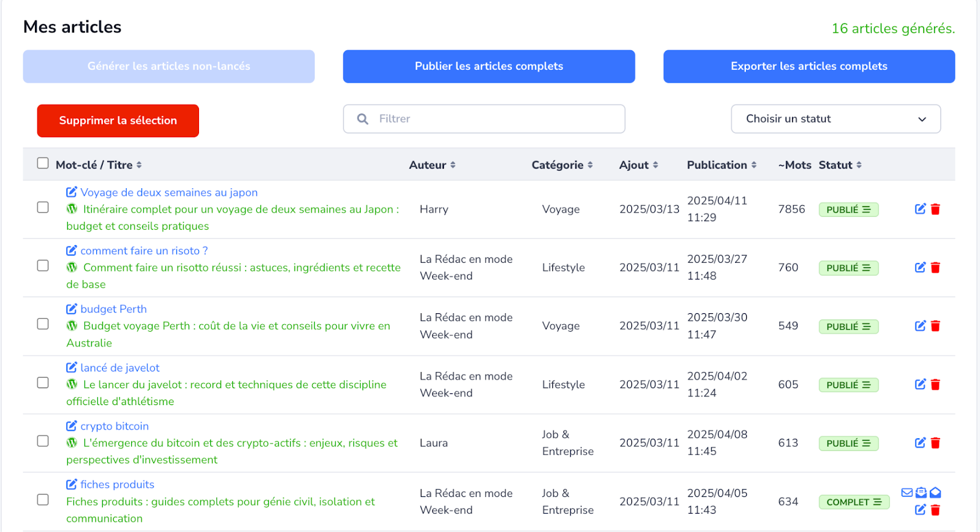Sort table by Statut column

(x=840, y=165)
